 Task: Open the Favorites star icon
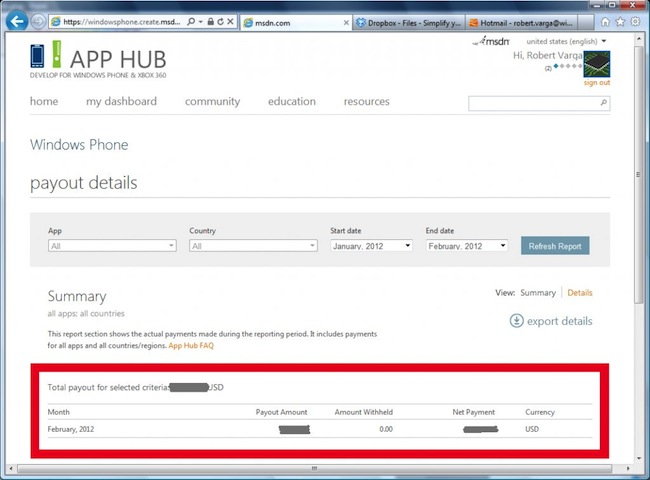pos(620,22)
